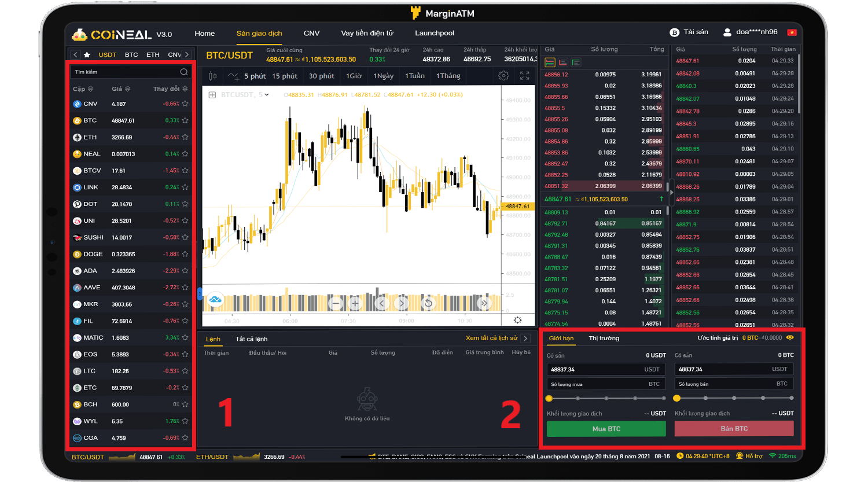Click the search magnifier in Tìm kiếm box

[x=184, y=72]
